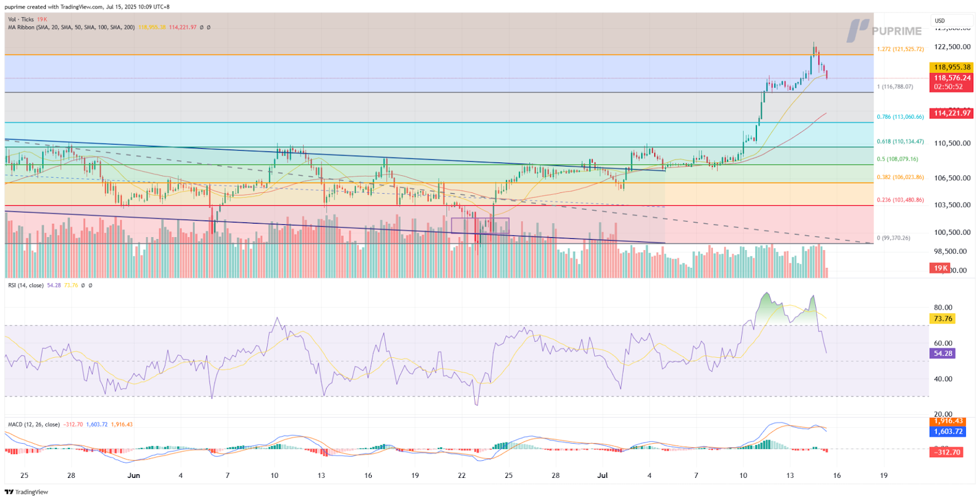The image size is (980, 500).
Task: Click the MACD 1,916.43 orange value tag
Action: pos(948,422)
